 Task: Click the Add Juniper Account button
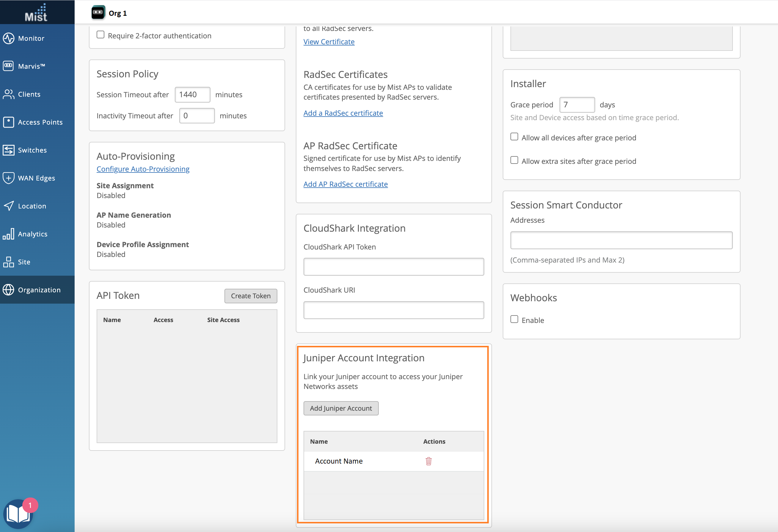point(341,408)
